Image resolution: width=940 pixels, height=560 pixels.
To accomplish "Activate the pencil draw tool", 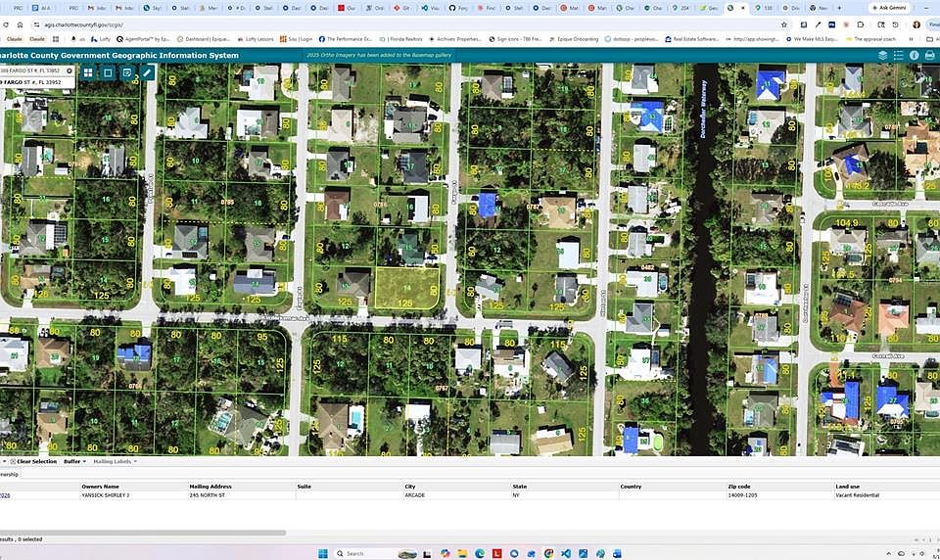I will tap(147, 72).
